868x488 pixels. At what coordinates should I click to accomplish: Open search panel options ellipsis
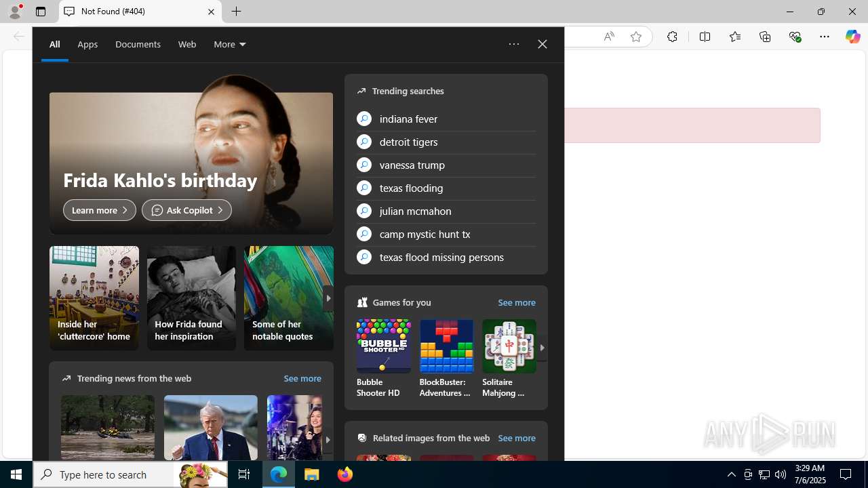(514, 44)
